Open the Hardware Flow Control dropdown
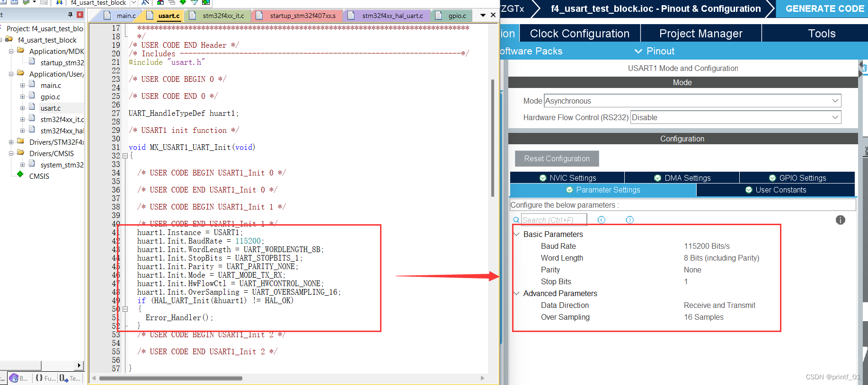Screen dimensions: 868x385 736,117
